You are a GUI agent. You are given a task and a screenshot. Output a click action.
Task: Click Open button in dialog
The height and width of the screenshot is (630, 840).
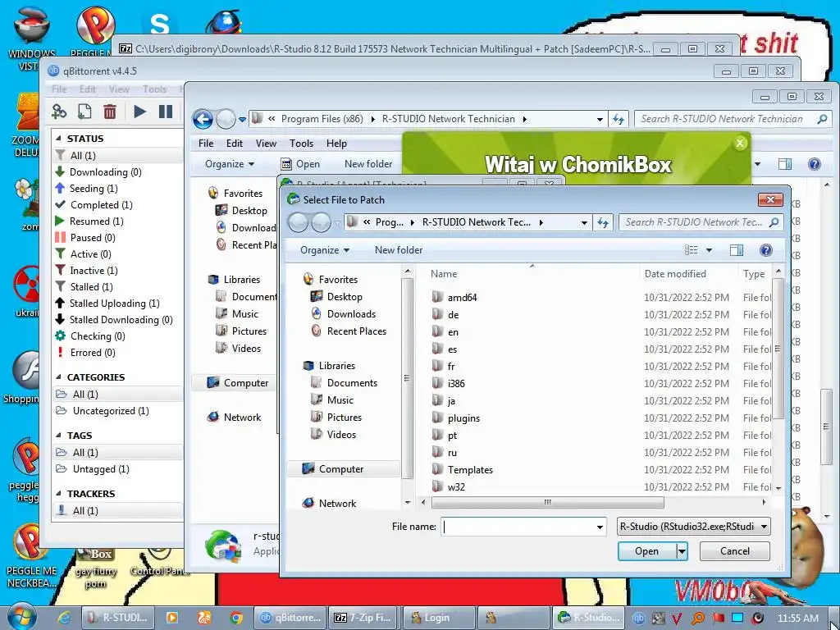point(646,551)
